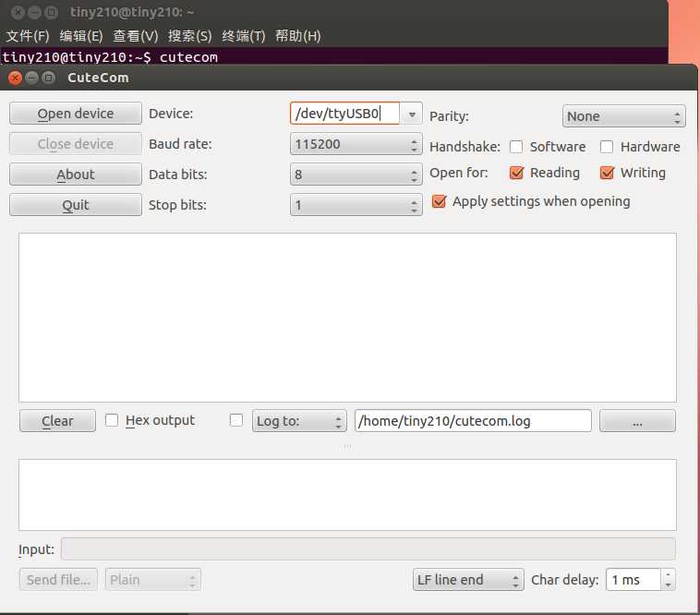Image resolution: width=700 pixels, height=615 pixels.
Task: Click the CuteCom window title text
Action: (98, 78)
